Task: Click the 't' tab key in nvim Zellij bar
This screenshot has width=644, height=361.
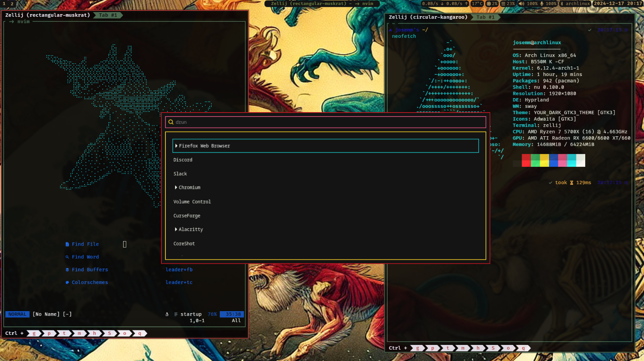Action: click(64, 333)
